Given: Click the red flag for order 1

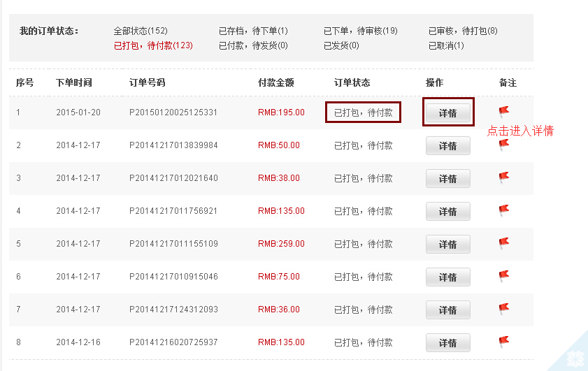Looking at the screenshot, I should (x=503, y=111).
